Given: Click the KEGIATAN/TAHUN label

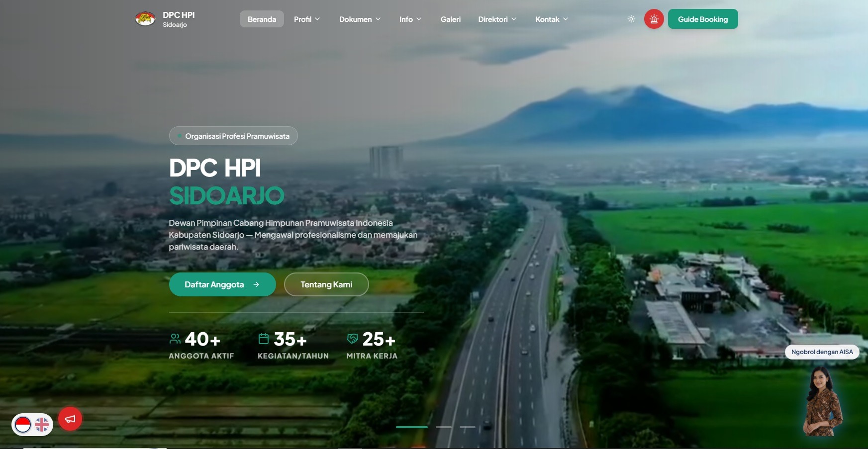Looking at the screenshot, I should pyautogui.click(x=293, y=356).
